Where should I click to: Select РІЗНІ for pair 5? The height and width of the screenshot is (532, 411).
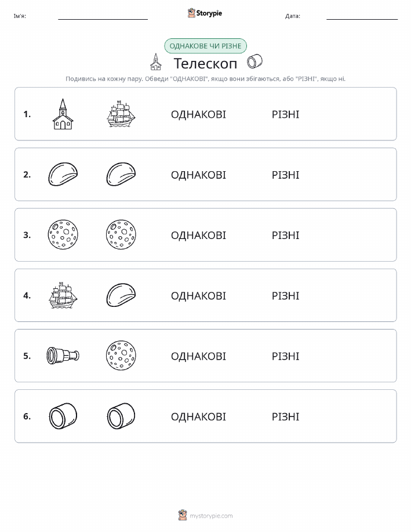(286, 356)
